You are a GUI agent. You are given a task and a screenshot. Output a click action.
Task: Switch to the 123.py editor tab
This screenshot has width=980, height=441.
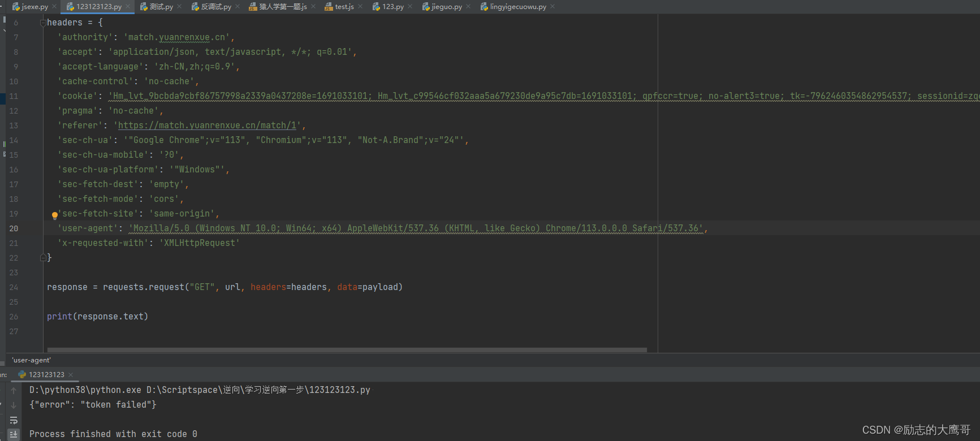click(393, 7)
